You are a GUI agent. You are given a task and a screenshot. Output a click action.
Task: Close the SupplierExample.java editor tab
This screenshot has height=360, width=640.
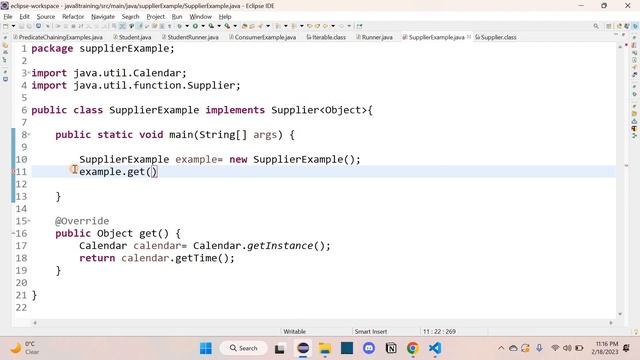click(469, 37)
